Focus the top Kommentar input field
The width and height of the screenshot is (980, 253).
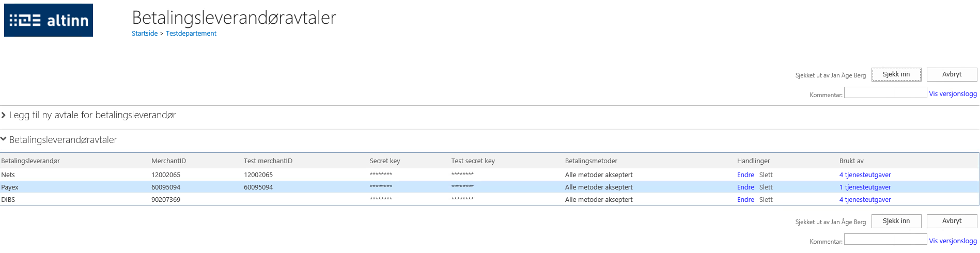point(885,92)
